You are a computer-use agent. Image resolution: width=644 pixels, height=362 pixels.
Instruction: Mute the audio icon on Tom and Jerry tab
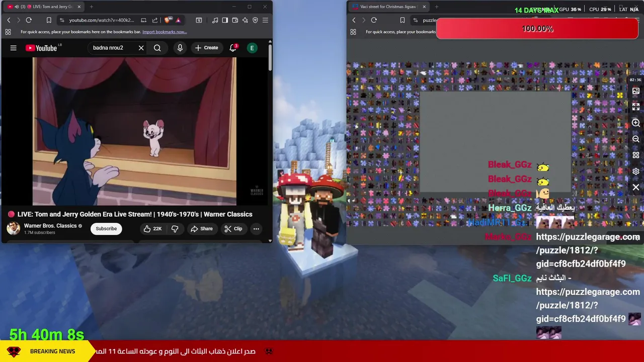[x=17, y=7]
